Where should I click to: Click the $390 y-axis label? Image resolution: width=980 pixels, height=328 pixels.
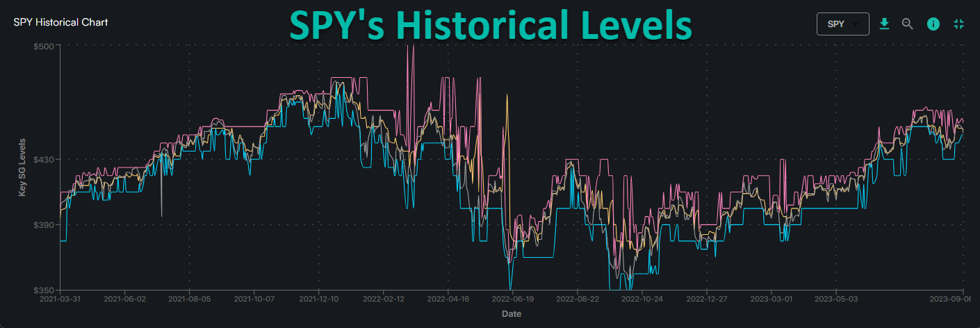[43, 225]
